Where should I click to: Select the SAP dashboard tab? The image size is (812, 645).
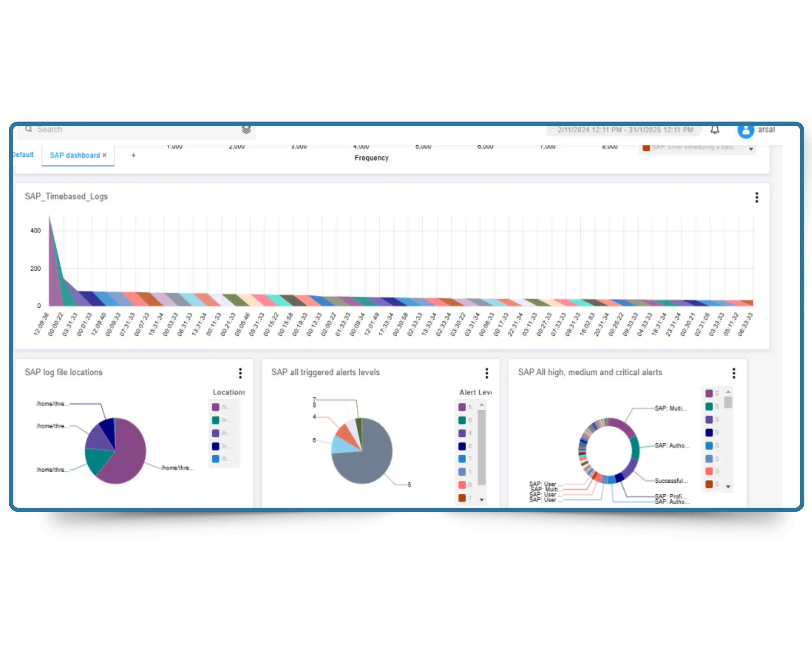[x=75, y=155]
